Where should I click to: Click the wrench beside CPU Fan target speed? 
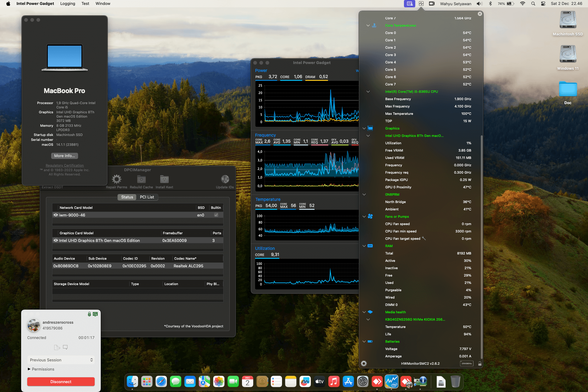(424, 238)
